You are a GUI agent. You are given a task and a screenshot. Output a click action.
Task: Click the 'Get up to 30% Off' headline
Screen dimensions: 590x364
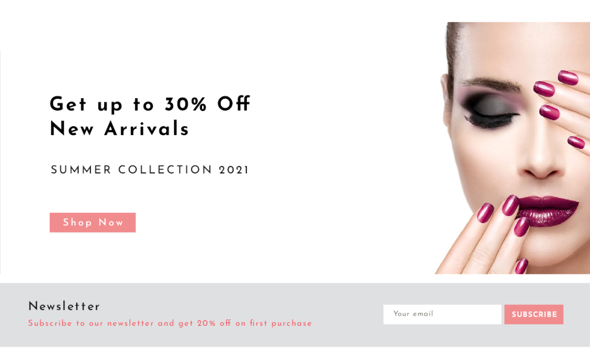pyautogui.click(x=150, y=104)
